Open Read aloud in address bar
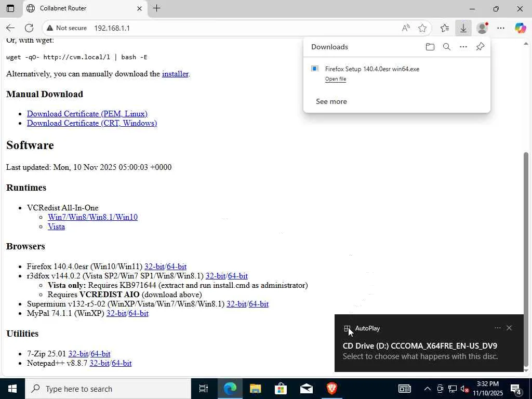The width and height of the screenshot is (532, 399). [406, 28]
